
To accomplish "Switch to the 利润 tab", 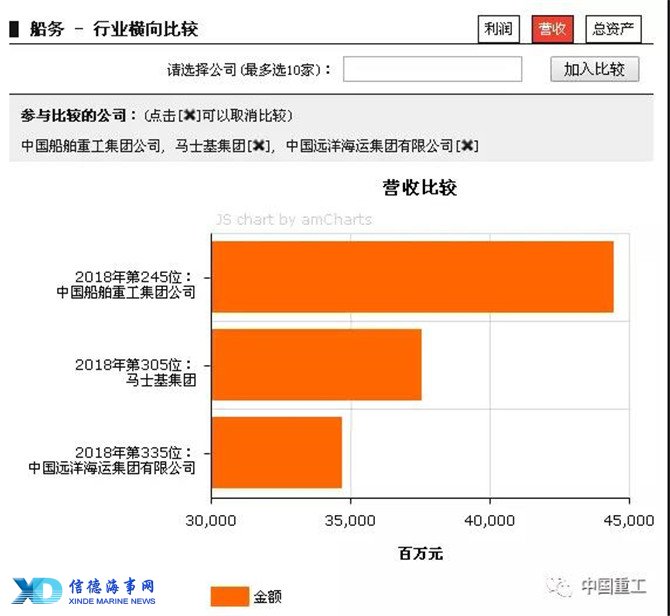I will [x=498, y=29].
